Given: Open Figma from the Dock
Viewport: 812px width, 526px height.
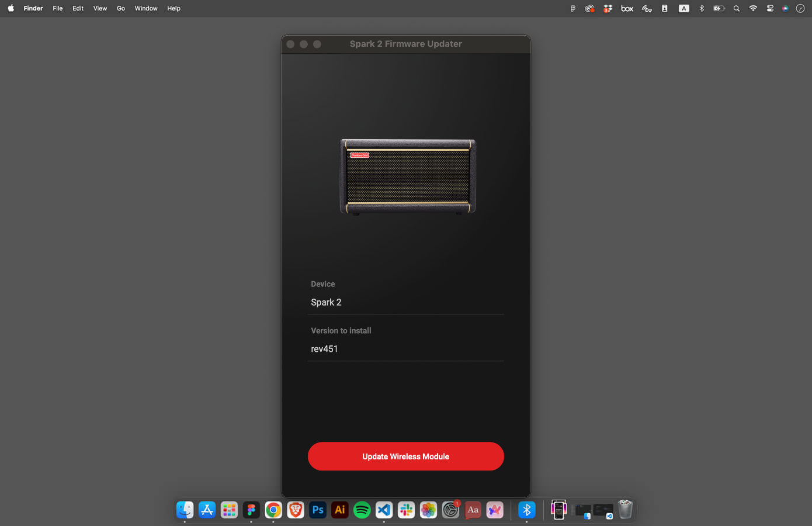Looking at the screenshot, I should point(251,510).
